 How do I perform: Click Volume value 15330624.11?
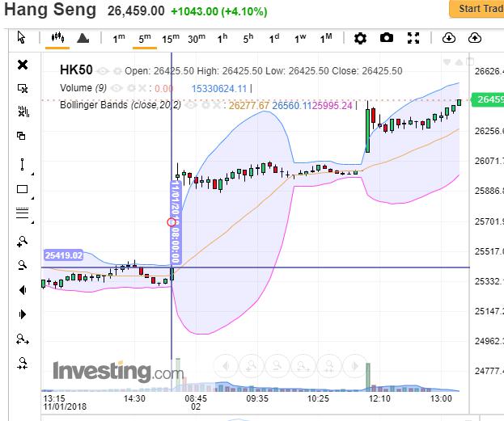pyautogui.click(x=219, y=88)
